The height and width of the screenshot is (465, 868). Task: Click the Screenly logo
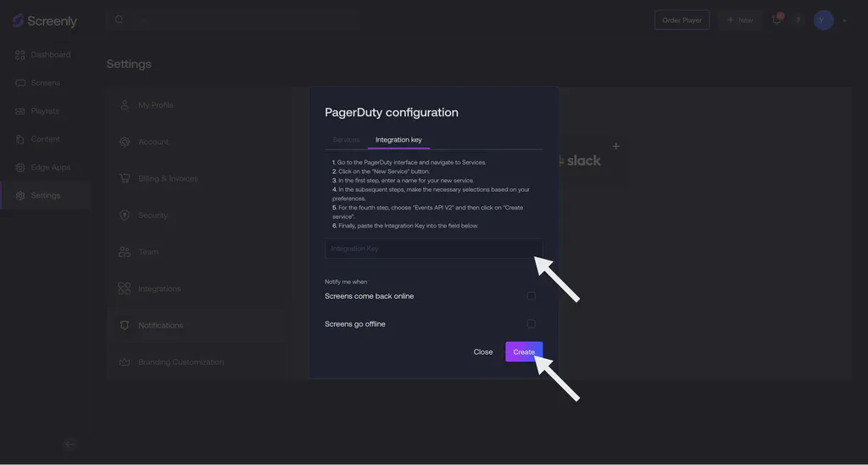tap(44, 21)
